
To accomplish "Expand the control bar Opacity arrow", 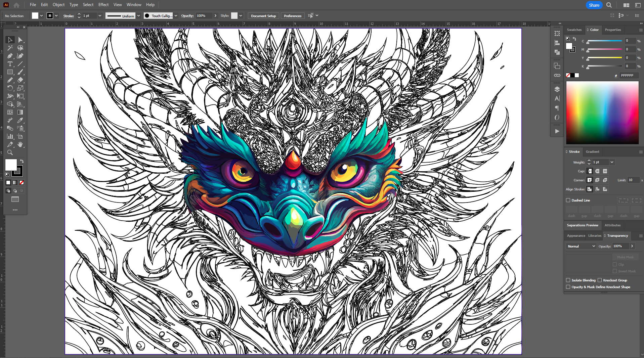I will click(x=215, y=16).
